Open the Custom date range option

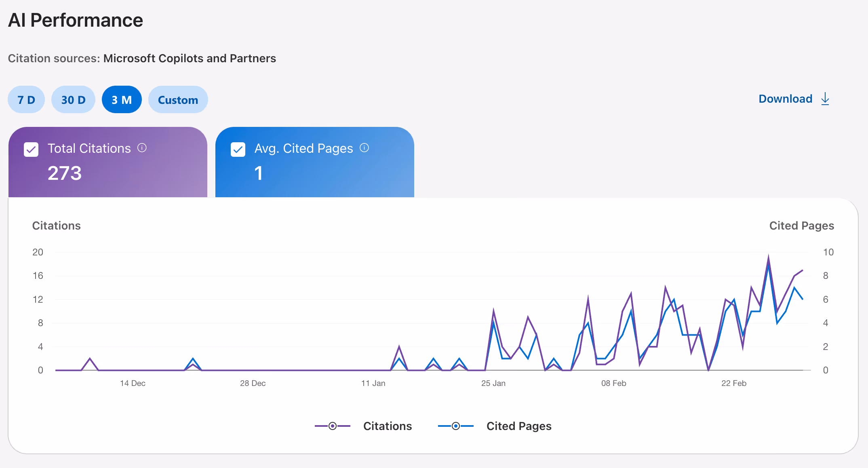tap(178, 99)
